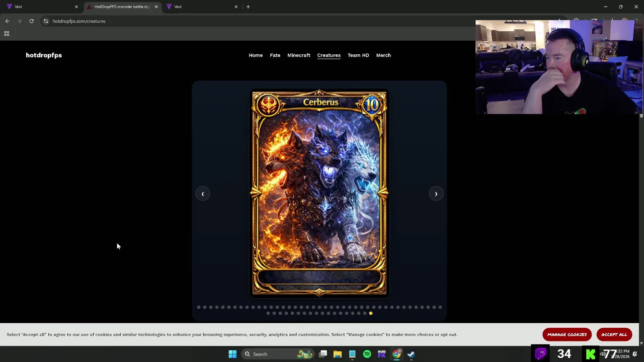Click the taskbar Search box

point(277,354)
